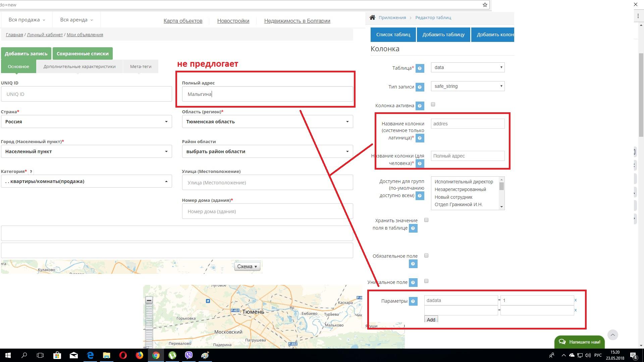
Task: Open the Таблица dropdown showing data
Action: point(468,67)
